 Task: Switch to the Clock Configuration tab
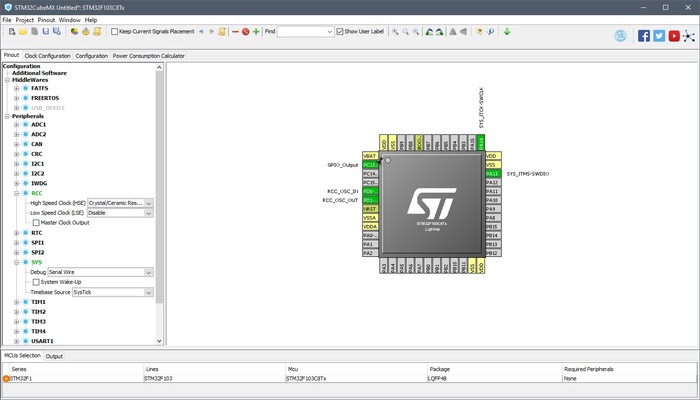[x=47, y=56]
